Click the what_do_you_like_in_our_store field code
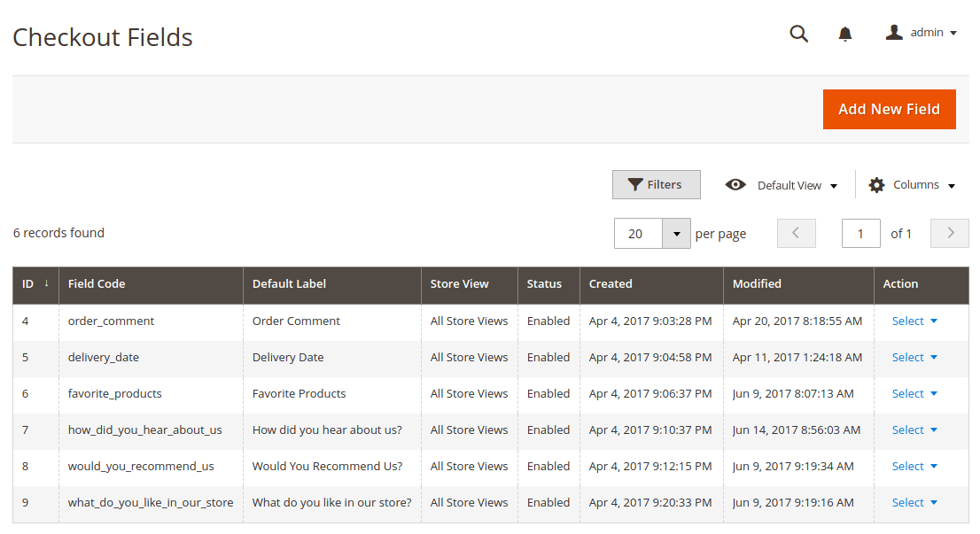Screen dimensions: 980x534 pos(151,502)
